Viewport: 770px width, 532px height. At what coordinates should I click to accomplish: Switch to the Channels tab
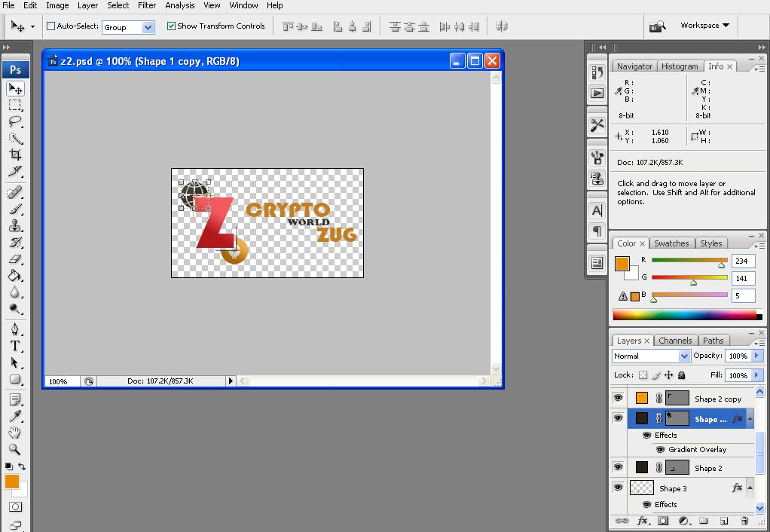(675, 341)
